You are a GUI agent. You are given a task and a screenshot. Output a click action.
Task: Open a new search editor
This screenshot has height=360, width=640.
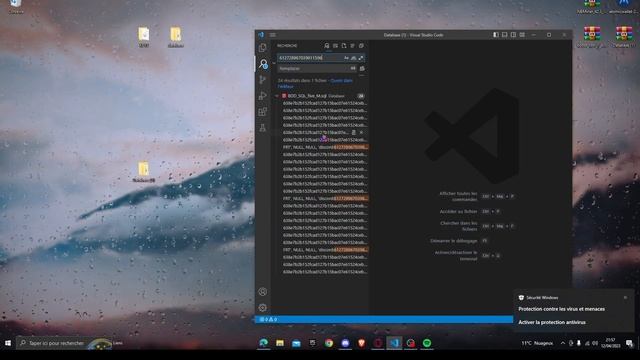(344, 46)
